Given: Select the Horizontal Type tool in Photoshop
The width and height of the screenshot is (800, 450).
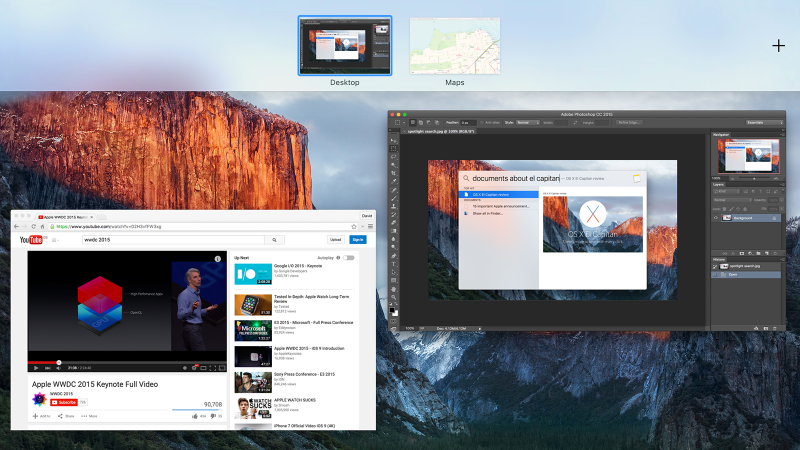Looking at the screenshot, I should tap(393, 264).
